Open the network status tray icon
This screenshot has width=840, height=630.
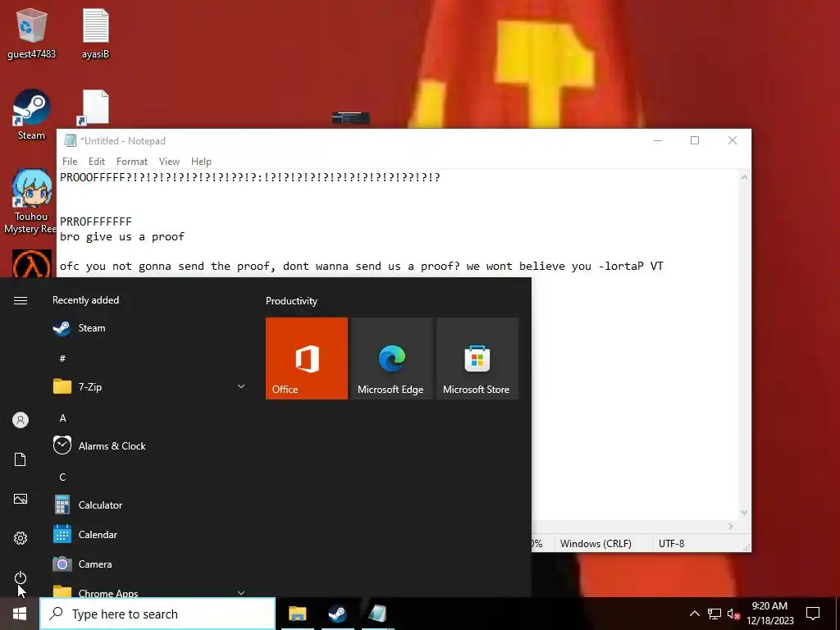(x=714, y=614)
